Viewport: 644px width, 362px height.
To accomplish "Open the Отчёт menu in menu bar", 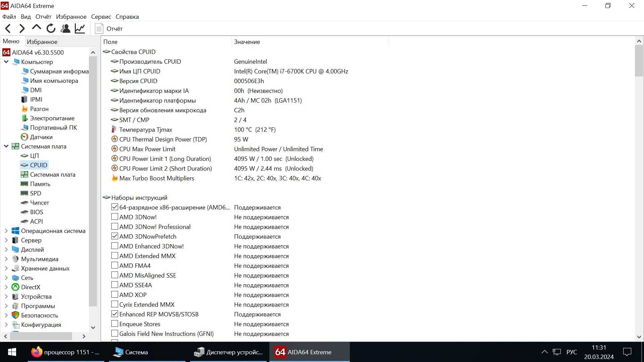I will [x=43, y=17].
